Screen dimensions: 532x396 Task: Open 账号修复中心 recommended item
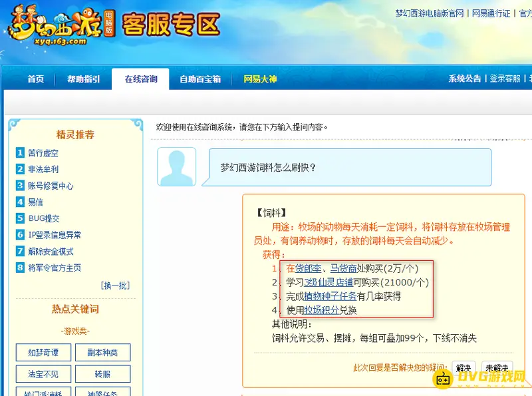(x=51, y=186)
